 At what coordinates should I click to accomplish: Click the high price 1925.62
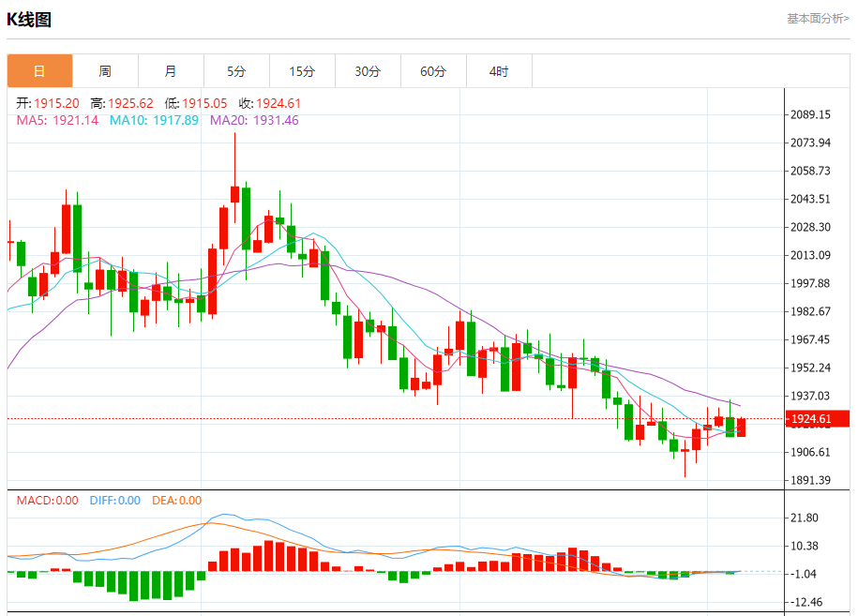pyautogui.click(x=130, y=103)
